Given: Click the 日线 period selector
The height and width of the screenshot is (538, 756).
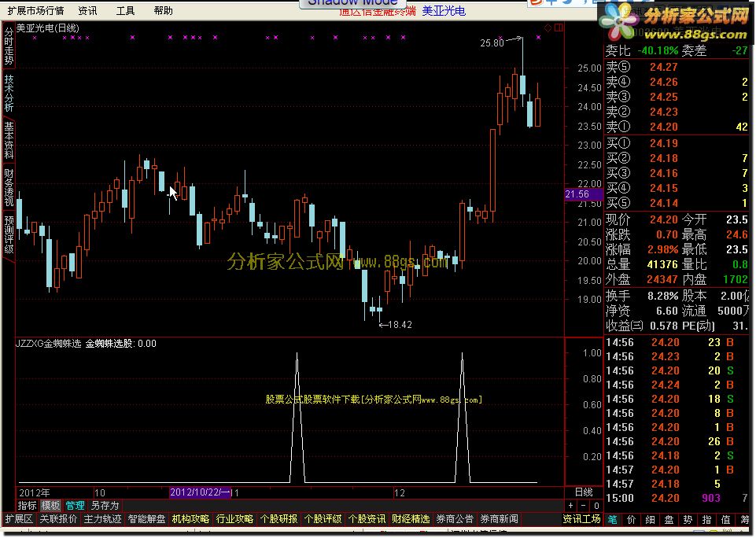Looking at the screenshot, I should click(x=584, y=492).
